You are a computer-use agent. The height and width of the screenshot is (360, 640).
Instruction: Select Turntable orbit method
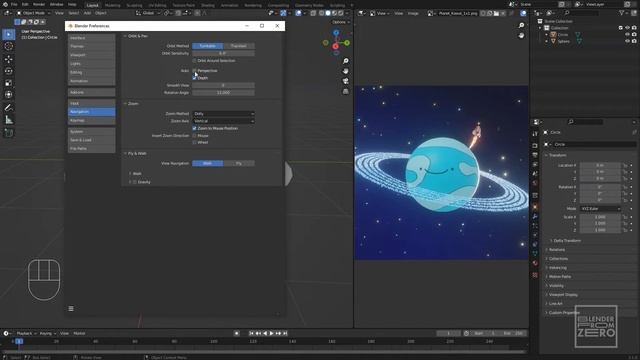tap(208, 46)
